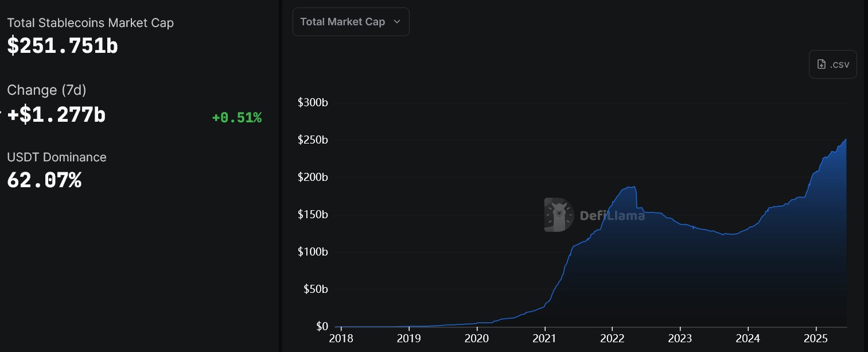
Task: Click the Change (7d) label
Action: (x=46, y=90)
